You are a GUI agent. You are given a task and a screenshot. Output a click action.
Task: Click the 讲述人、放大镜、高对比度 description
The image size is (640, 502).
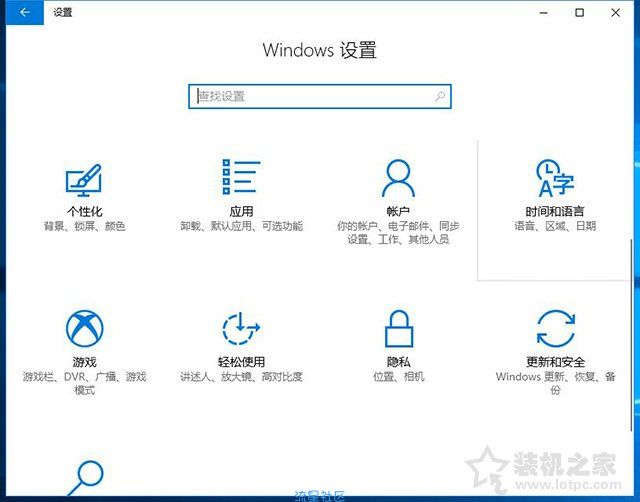[241, 376]
